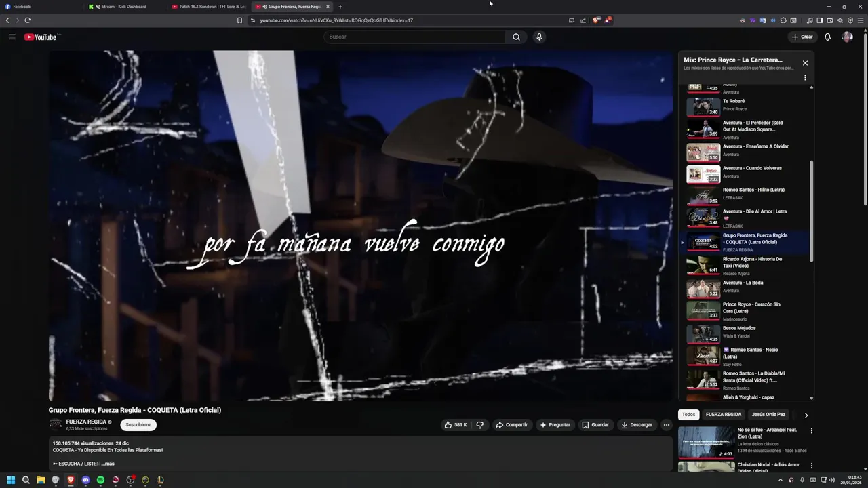Go back in browser history
Screen dimensions: 868x488
coord(7,20)
